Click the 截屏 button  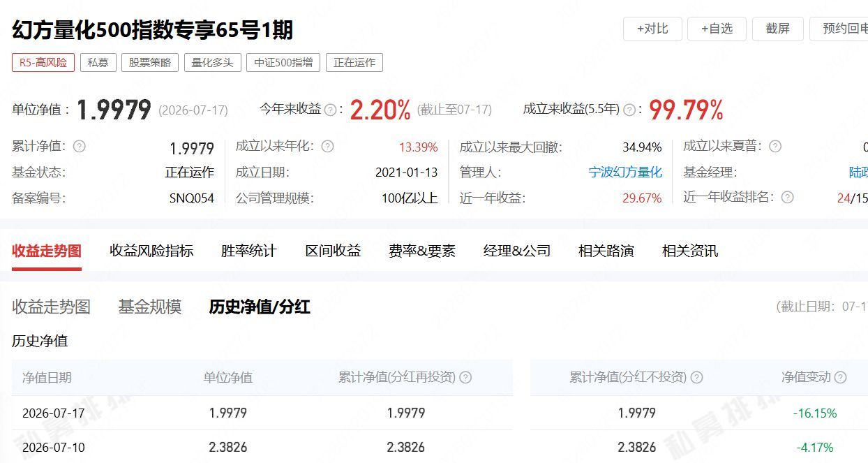[x=778, y=29]
